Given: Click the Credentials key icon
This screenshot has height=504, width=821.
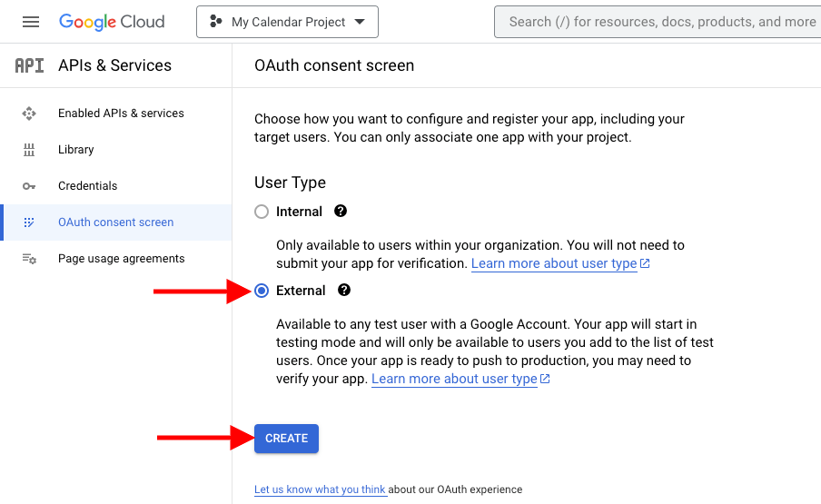Looking at the screenshot, I should pos(29,186).
